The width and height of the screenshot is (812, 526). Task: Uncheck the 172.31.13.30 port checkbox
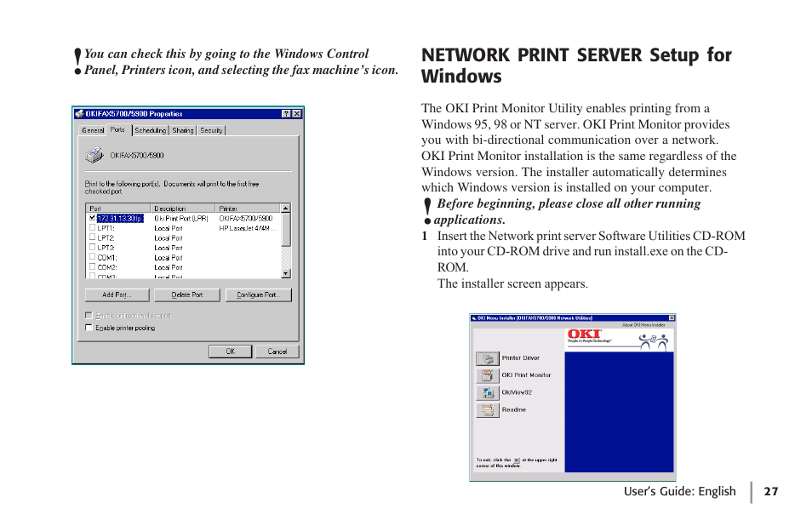92,218
